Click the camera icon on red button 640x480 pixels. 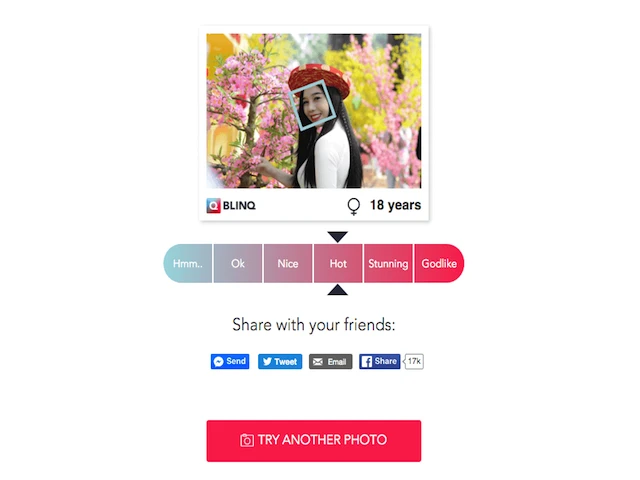coord(247,440)
